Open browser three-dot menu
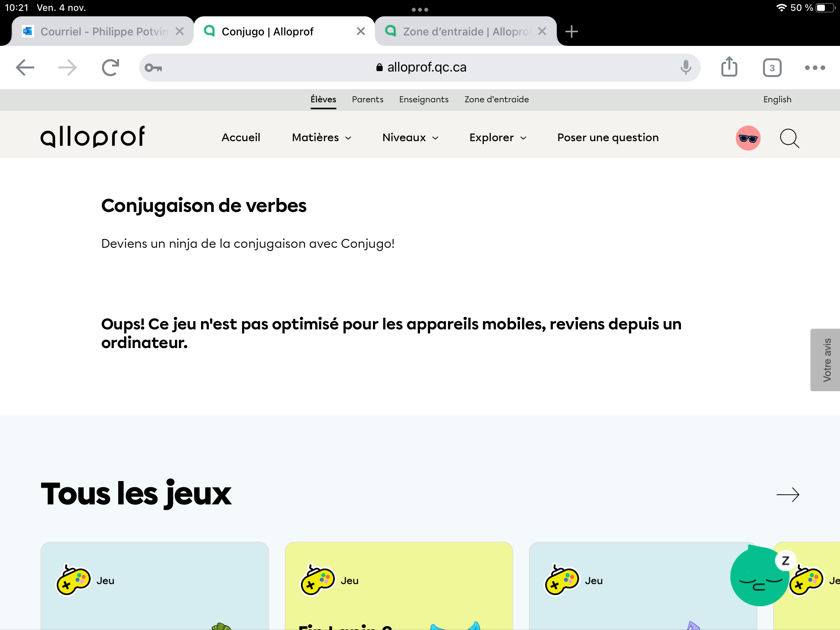 (815, 68)
